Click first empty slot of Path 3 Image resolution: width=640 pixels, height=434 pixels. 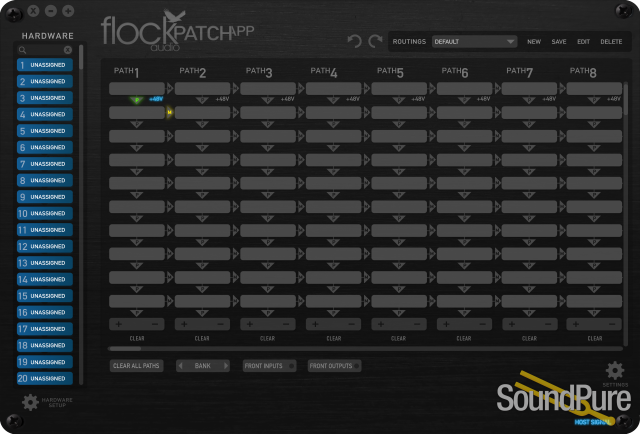coord(268,89)
